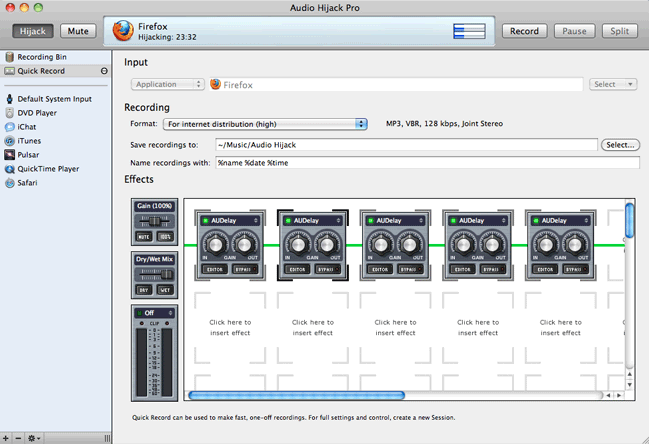Image resolution: width=649 pixels, height=444 pixels.
Task: Click the IN gain knob on the first AUDelay
Action: point(215,244)
